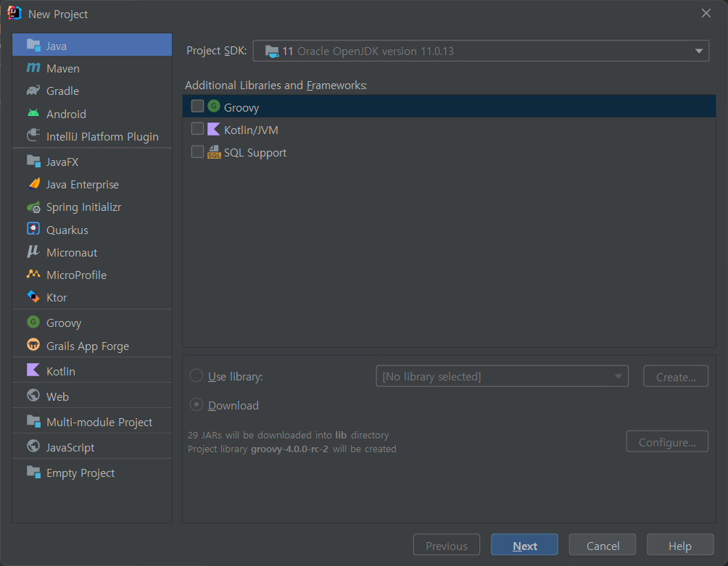
Task: Click the JavaScript label text
Action: pyautogui.click(x=70, y=448)
